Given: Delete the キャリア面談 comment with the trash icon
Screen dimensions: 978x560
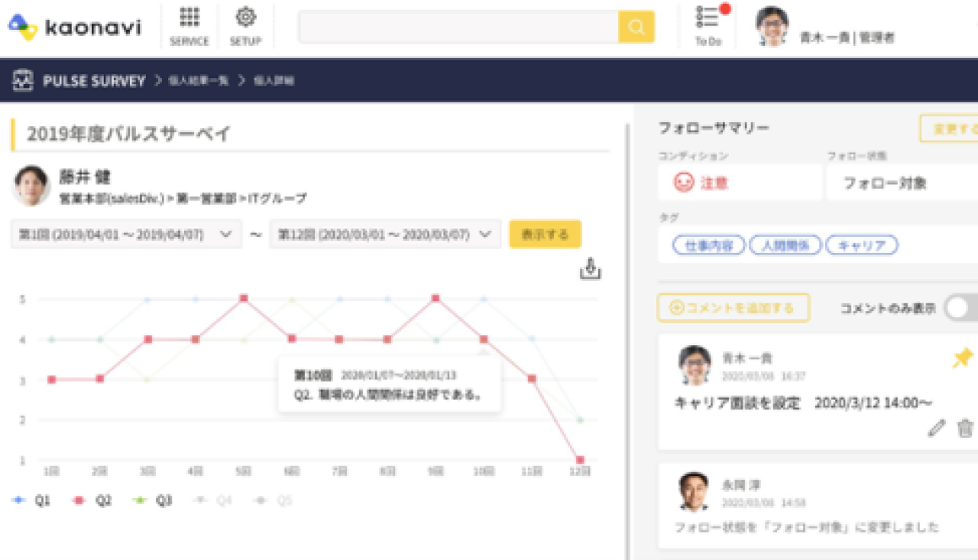Looking at the screenshot, I should pyautogui.click(x=966, y=428).
